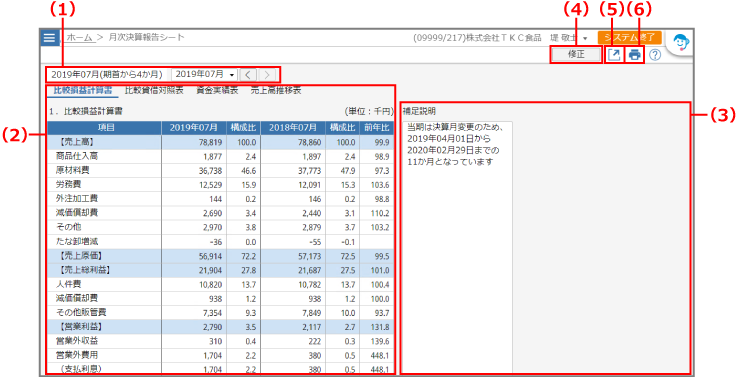Select the 【売上高】 row label
Viewport: 737px width, 377px height.
[78, 142]
